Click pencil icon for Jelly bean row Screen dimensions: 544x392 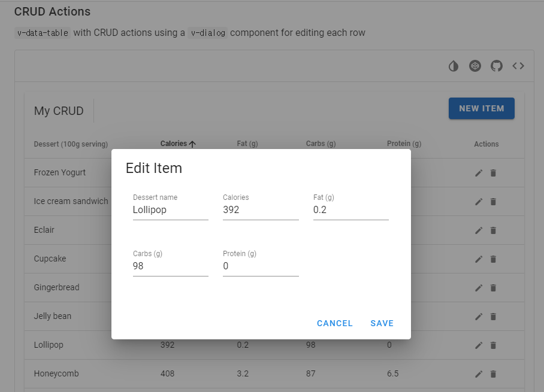point(479,317)
